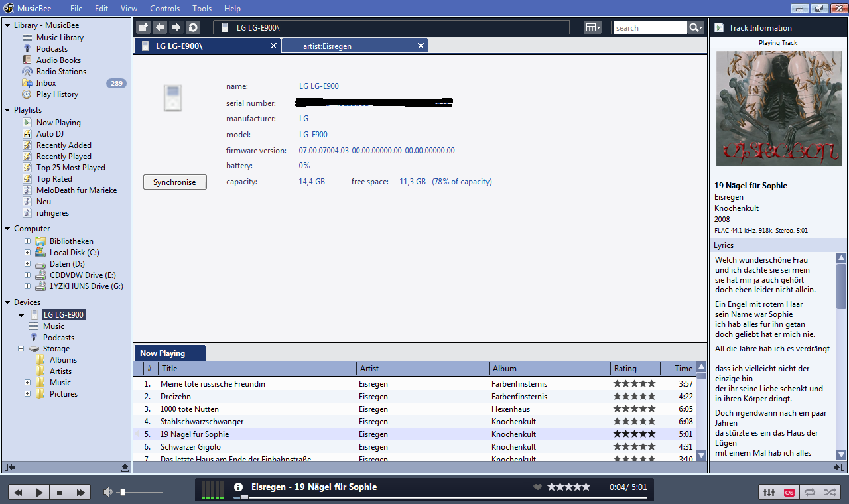Click the track progress bar
The height and width of the screenshot is (504, 849).
click(x=440, y=497)
